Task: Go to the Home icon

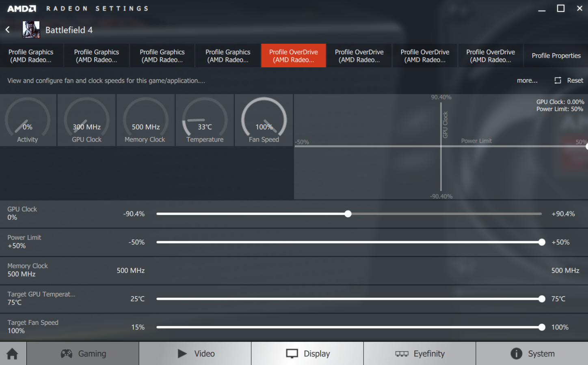Action: tap(13, 354)
